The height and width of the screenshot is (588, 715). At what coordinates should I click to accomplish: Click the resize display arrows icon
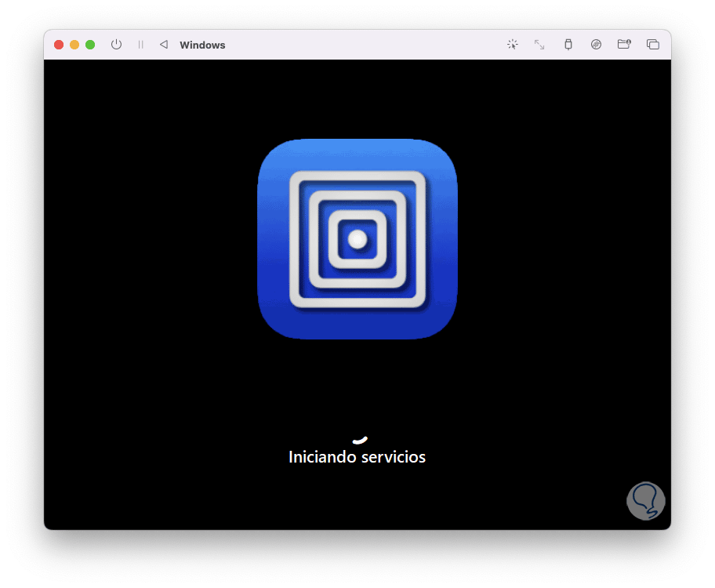tap(539, 44)
